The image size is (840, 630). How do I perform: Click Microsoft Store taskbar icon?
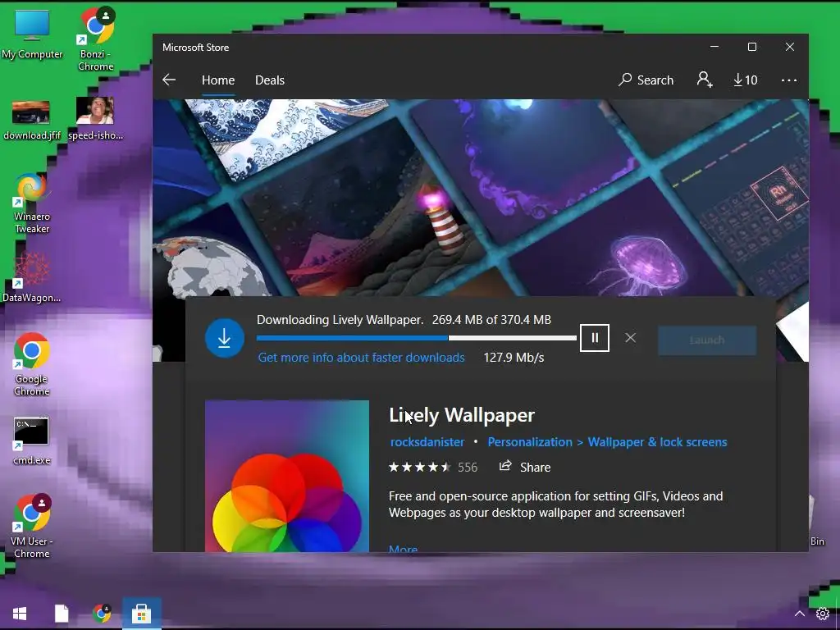[x=141, y=614]
